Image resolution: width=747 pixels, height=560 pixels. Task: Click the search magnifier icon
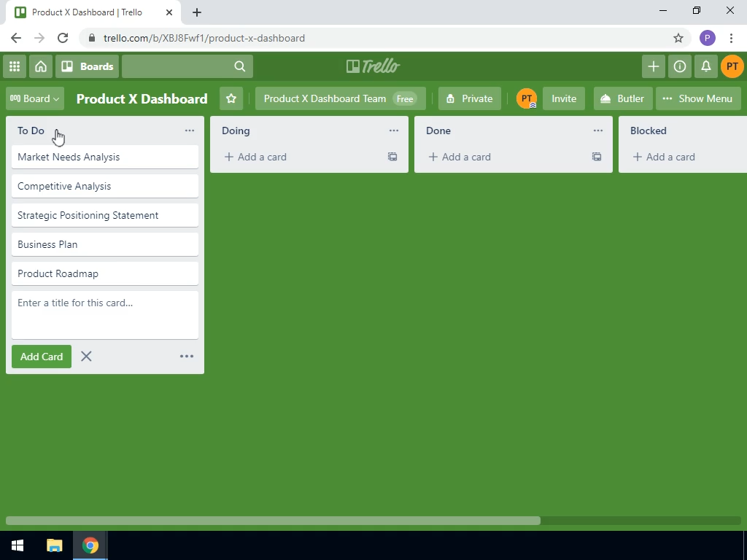click(239, 66)
